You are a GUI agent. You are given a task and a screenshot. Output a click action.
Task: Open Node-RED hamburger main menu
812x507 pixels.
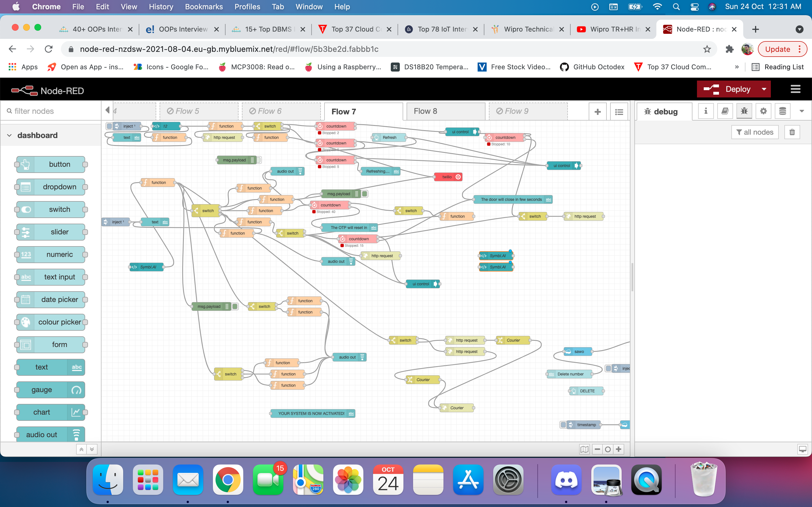click(795, 89)
